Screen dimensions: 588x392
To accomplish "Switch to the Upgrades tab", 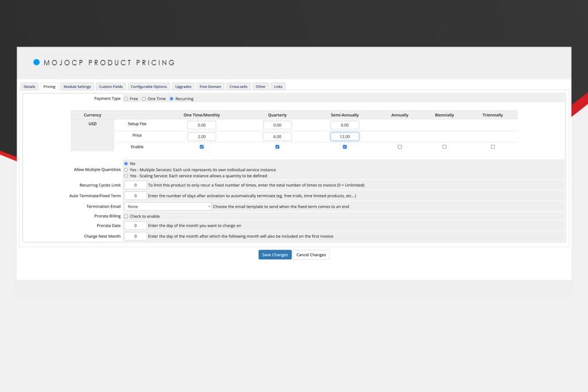I will (183, 87).
